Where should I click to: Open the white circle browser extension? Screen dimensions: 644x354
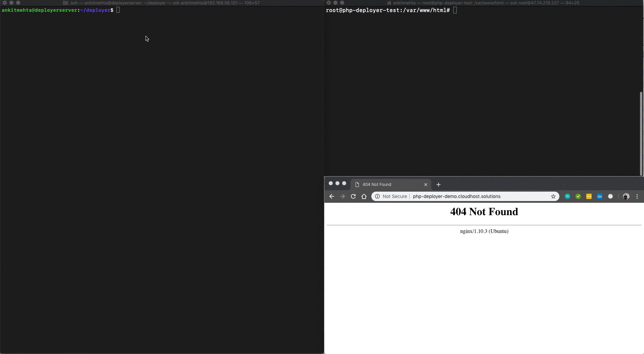610,196
